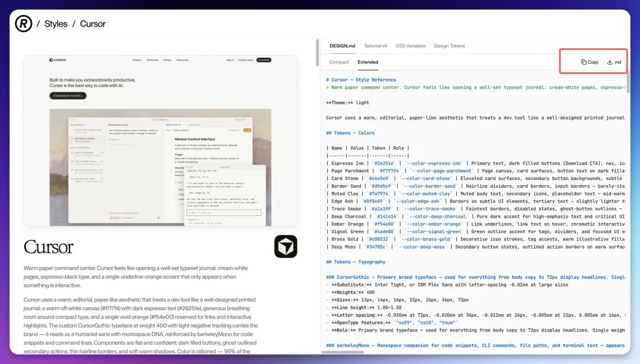Click Download for macOS button in preview
Viewport: 640px width, 364px height.
pos(68,96)
